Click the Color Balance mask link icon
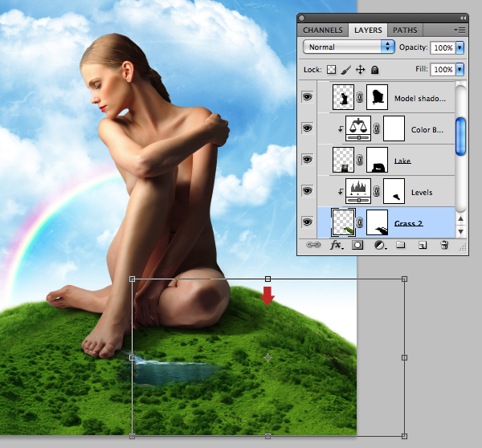482x448 pixels. 377,128
